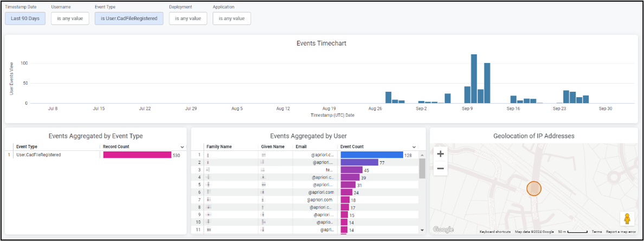Sort by Record Count column arrow
This screenshot has height=241, width=644.
point(181,147)
